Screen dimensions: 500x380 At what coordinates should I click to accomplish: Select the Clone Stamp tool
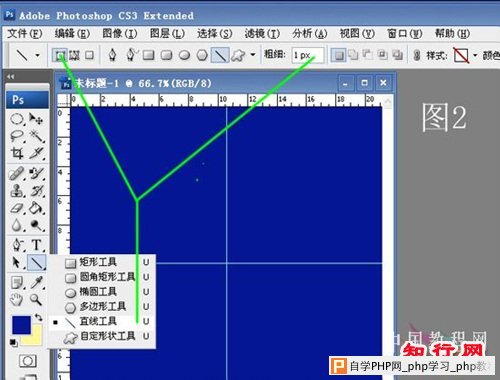17,191
